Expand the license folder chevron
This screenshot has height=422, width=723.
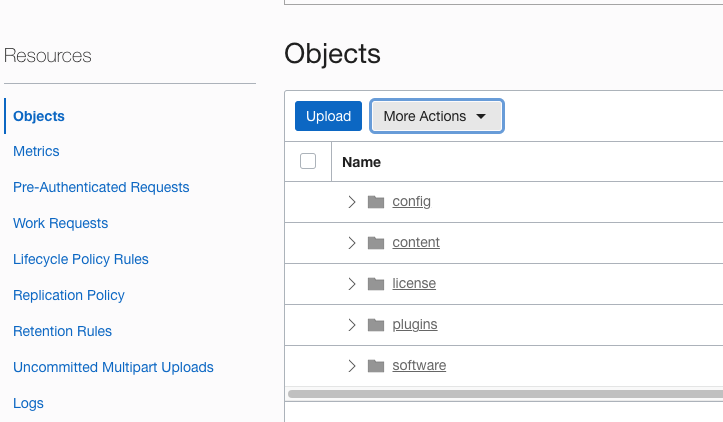pos(351,284)
